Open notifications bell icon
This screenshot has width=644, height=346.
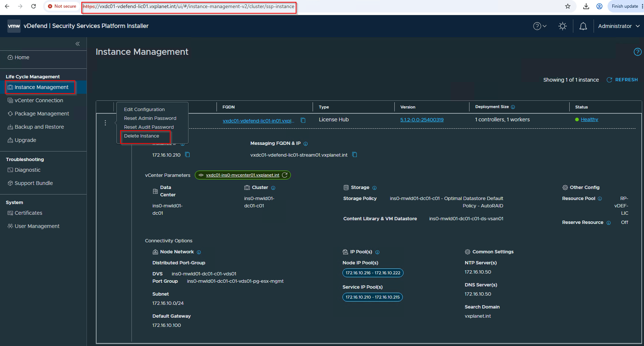(x=583, y=26)
